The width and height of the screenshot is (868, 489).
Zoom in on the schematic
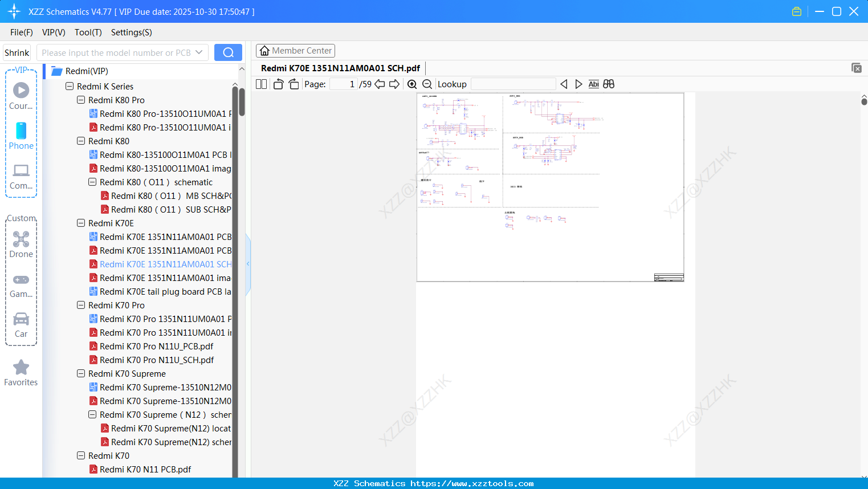pyautogui.click(x=412, y=84)
